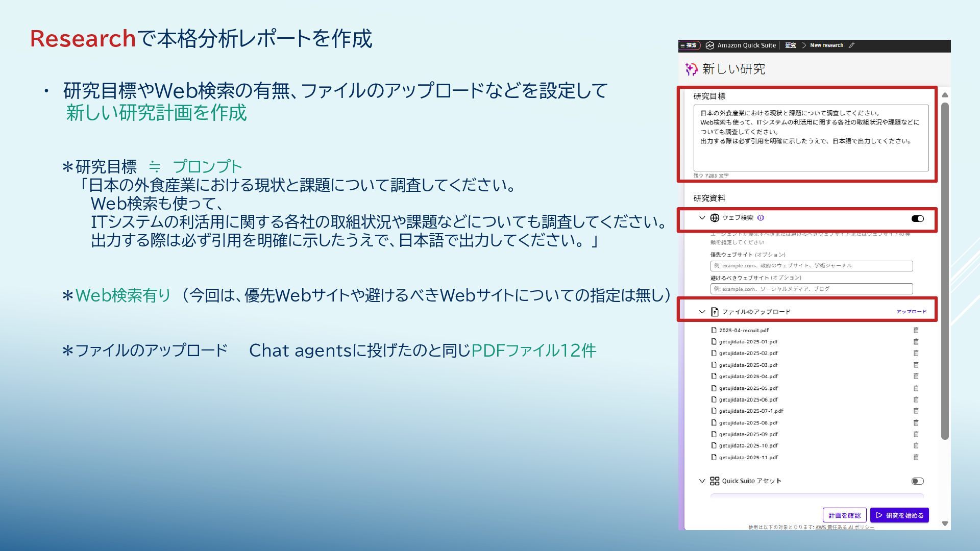Click trash icon for getujidata-2025-11.pdf
The image size is (980, 551).
pyautogui.click(x=916, y=458)
